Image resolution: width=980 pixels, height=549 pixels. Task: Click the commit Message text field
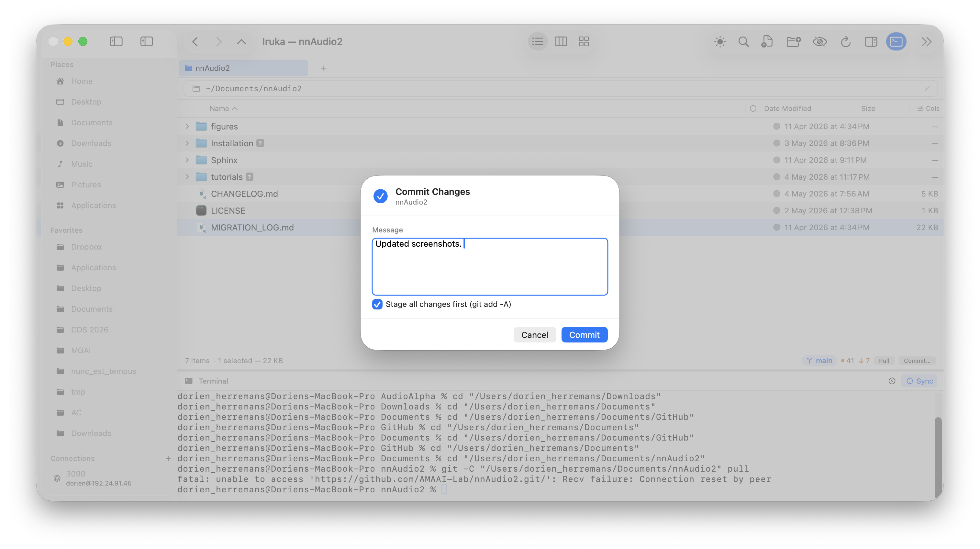490,266
